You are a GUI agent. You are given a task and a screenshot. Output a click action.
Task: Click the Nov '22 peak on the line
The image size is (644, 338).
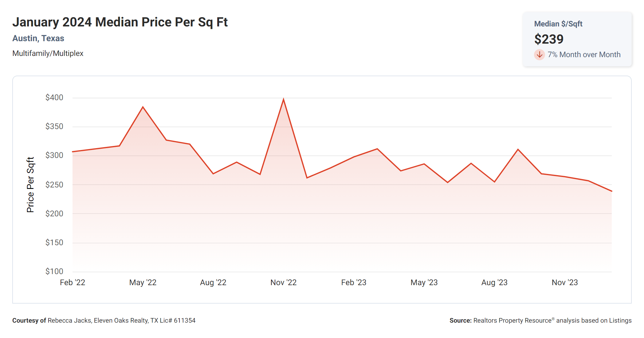(x=283, y=99)
